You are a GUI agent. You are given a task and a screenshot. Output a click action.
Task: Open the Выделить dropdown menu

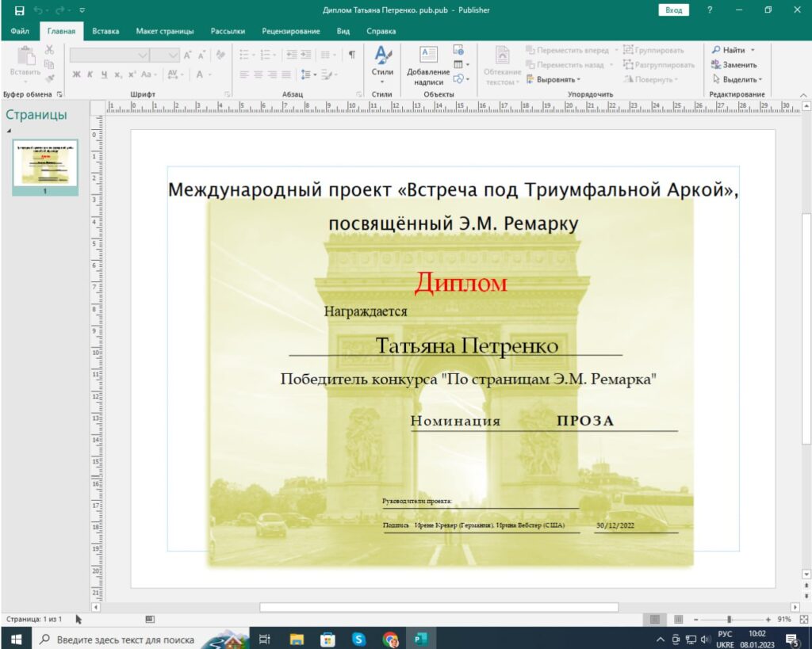pos(741,79)
